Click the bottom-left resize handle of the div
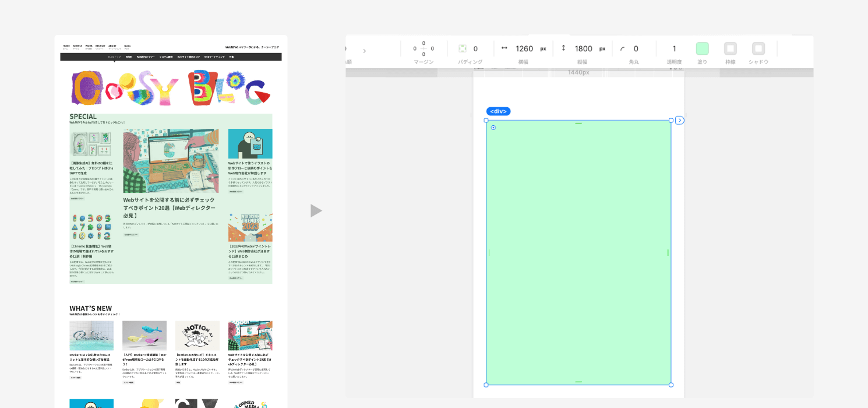 486,385
